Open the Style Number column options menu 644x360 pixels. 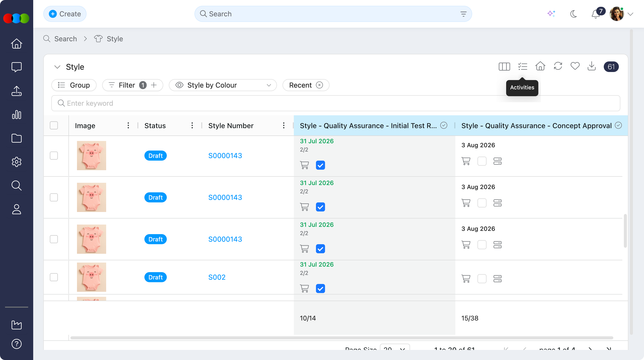284,125
